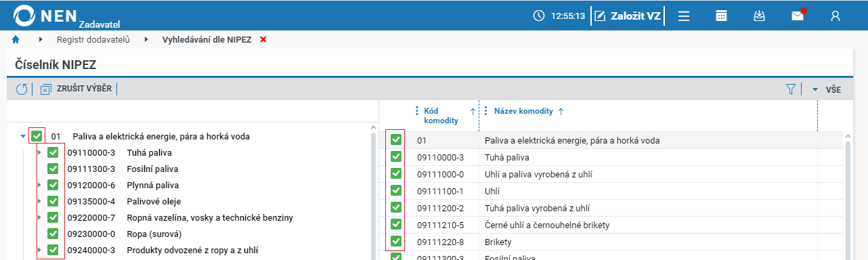
Task: Close the Vyhledávání dle NIPEZ breadcrumb red X
Action: point(263,39)
